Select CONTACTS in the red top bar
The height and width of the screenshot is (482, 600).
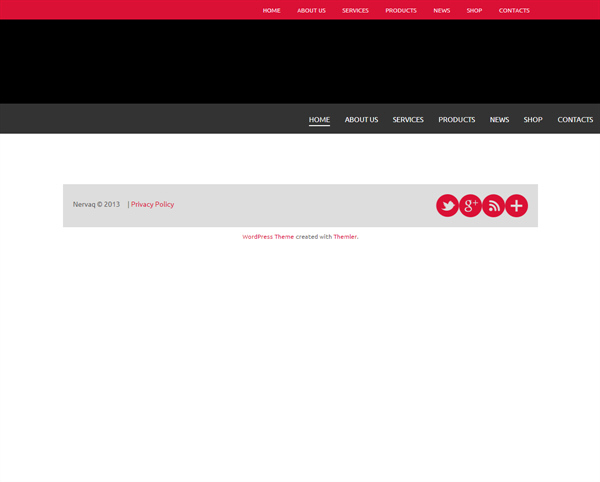[x=514, y=10]
